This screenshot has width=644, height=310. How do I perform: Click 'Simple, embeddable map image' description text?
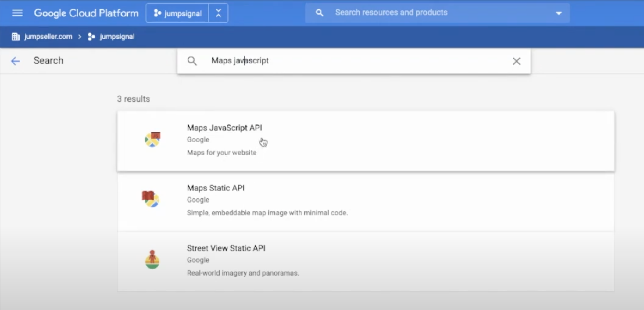tap(267, 213)
